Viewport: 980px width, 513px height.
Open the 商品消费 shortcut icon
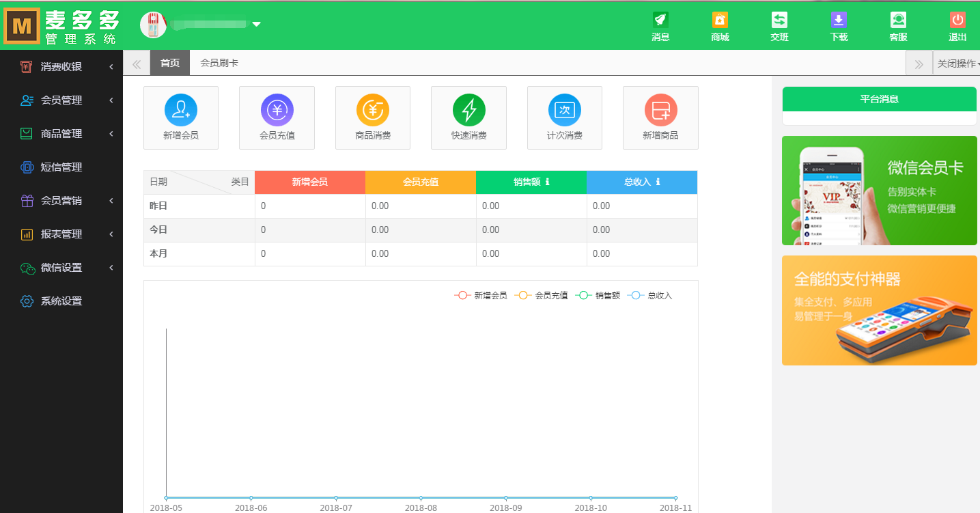[x=373, y=110]
